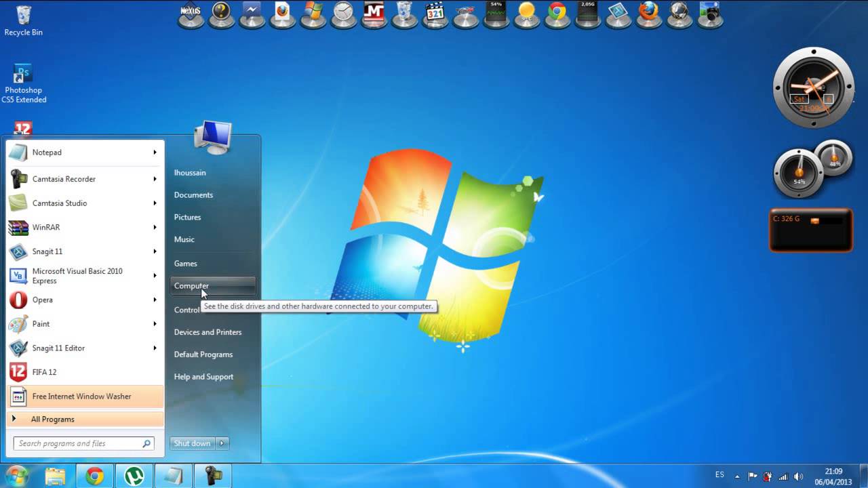Open Help and Support
The image size is (868, 488).
203,377
